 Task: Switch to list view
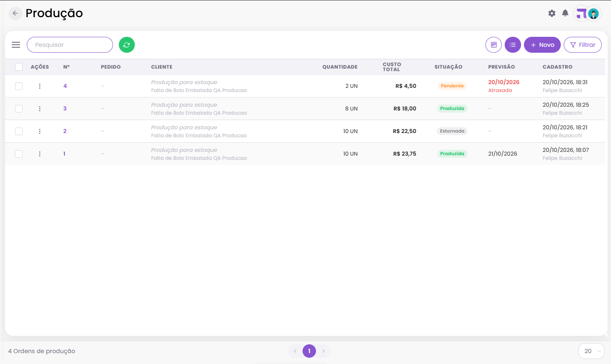click(x=513, y=45)
